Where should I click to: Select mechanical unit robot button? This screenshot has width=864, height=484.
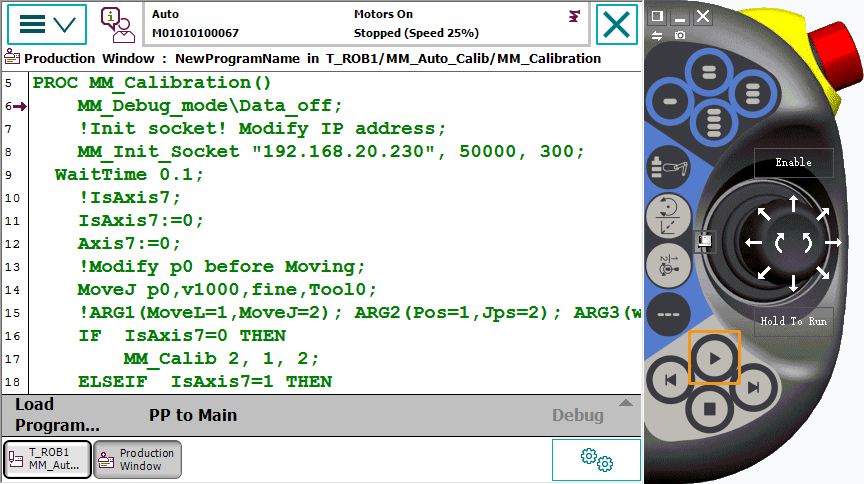669,167
